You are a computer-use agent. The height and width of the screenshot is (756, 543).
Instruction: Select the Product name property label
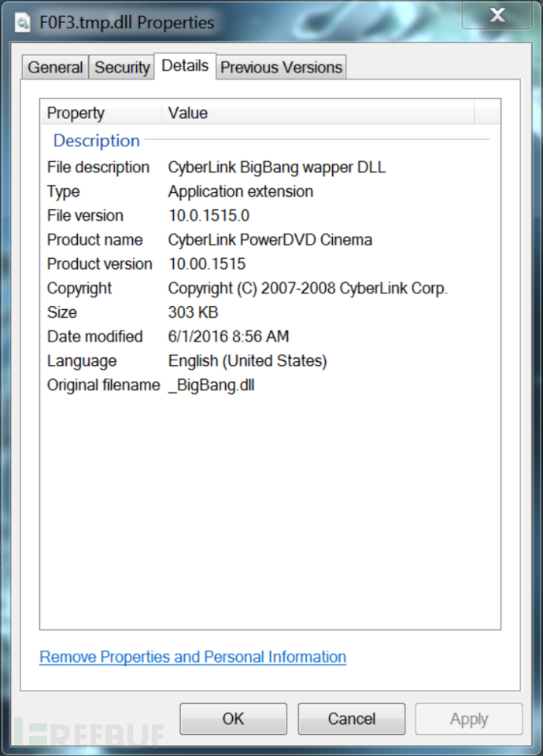click(94, 240)
